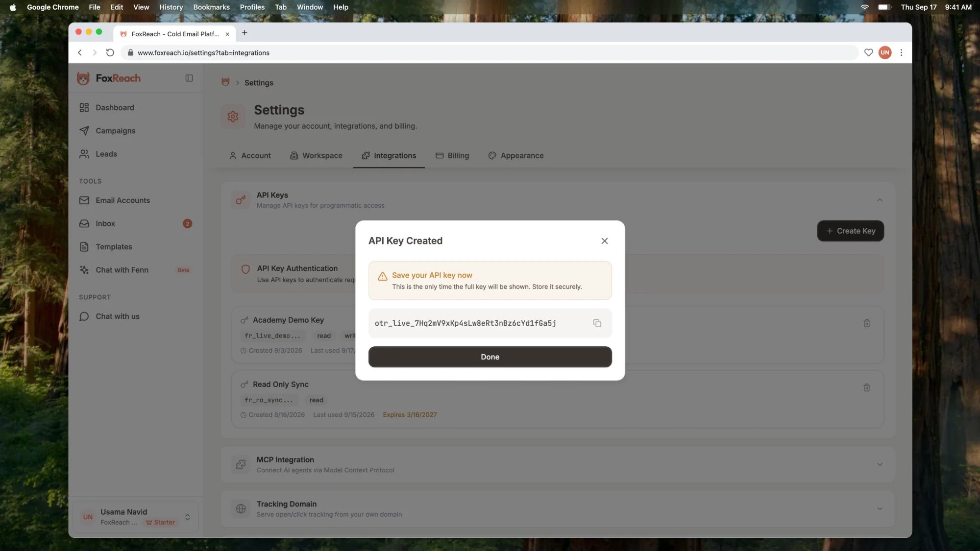Click the heart icon in the browser toolbar

868,52
